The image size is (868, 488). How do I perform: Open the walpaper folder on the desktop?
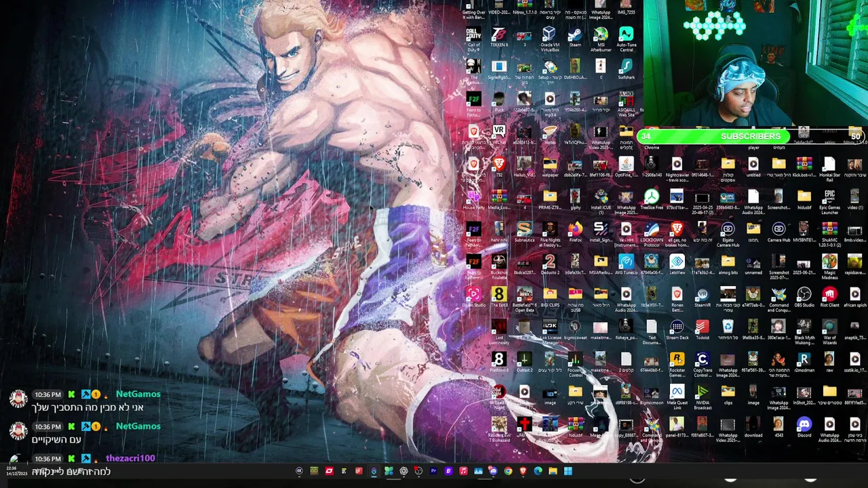point(550,167)
